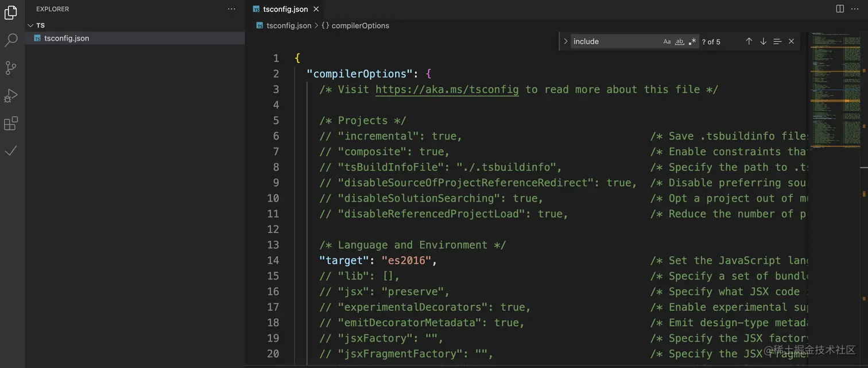The width and height of the screenshot is (868, 368).
Task: Select the tsconfig.json editor tab
Action: [285, 9]
